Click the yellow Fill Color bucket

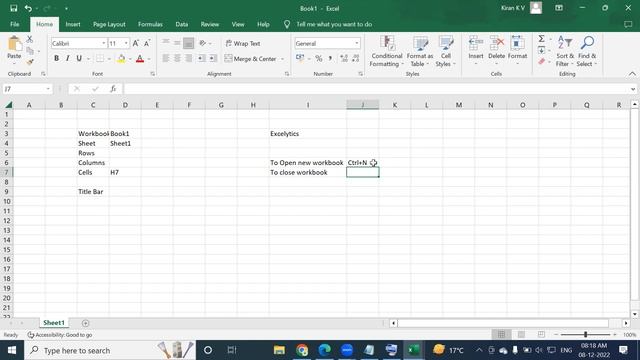(x=121, y=59)
